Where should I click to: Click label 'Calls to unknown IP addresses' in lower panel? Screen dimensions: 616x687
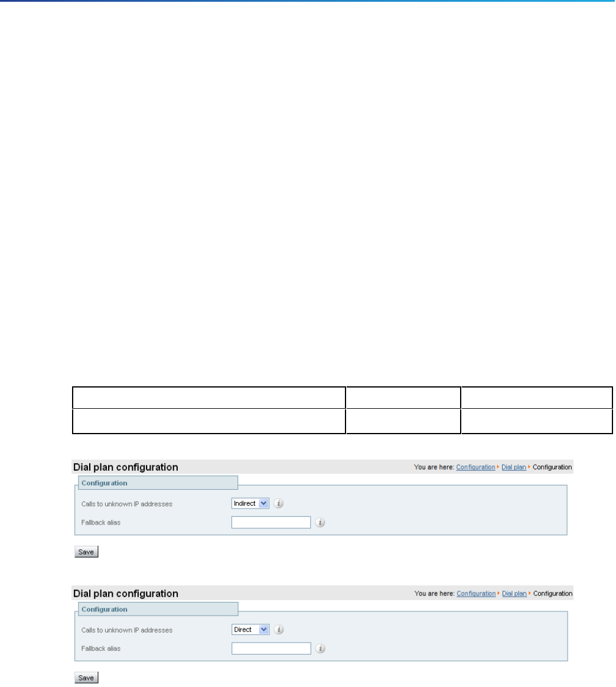click(126, 630)
